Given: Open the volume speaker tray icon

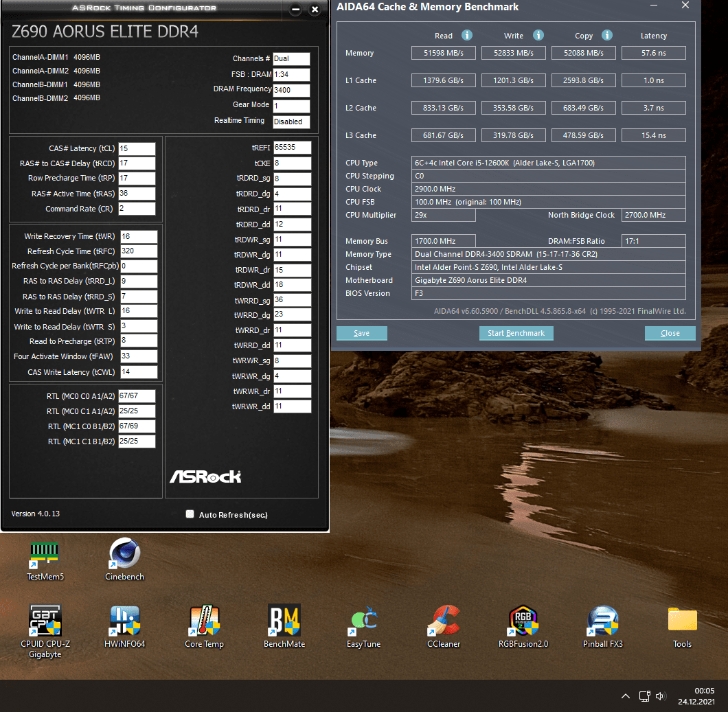Looking at the screenshot, I should tap(661, 696).
